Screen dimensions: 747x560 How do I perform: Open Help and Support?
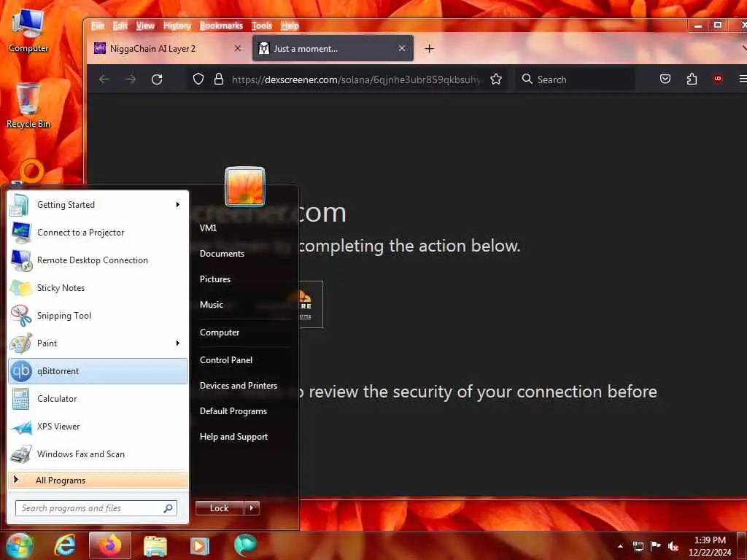click(x=233, y=437)
